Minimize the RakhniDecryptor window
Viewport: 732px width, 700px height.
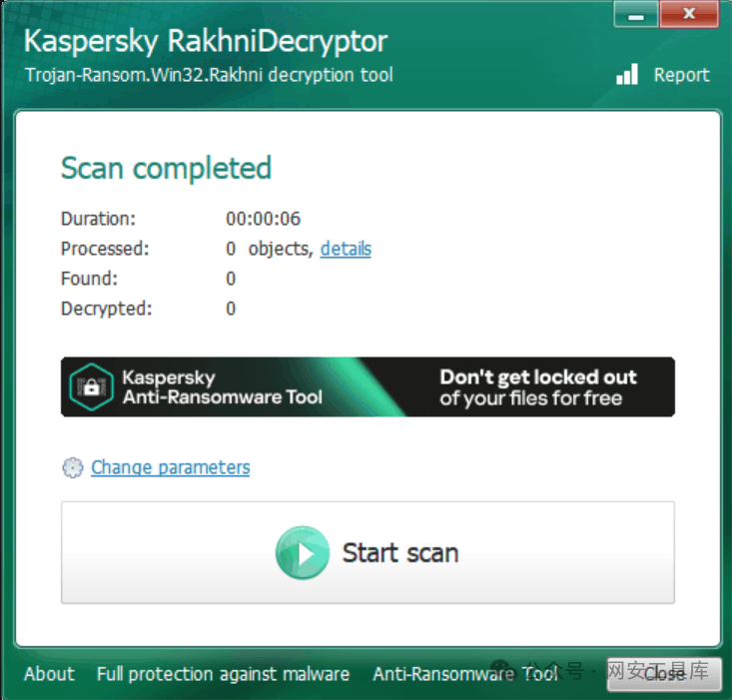tap(636, 14)
